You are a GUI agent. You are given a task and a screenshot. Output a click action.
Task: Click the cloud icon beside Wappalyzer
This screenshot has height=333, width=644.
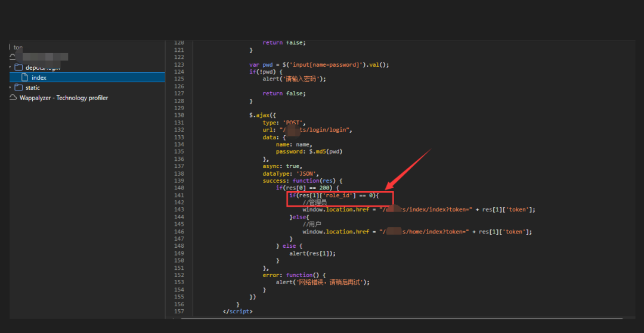(13, 98)
